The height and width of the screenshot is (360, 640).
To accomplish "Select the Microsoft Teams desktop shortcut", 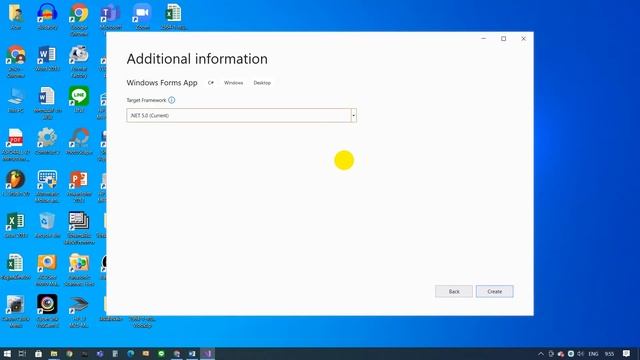I will [x=111, y=16].
